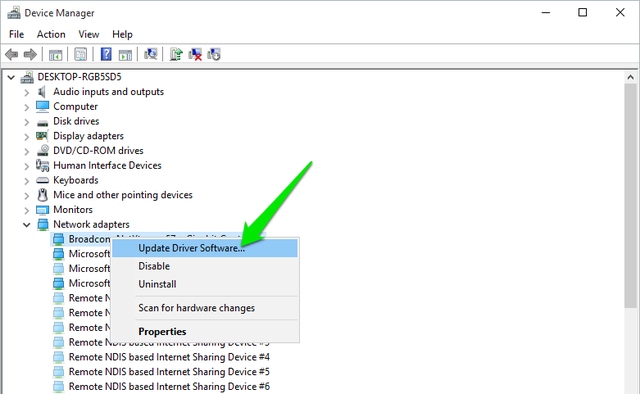Screen dimensions: 640x394
Task: Select the speaker icon for Audio inputs and outputs
Action: [x=42, y=91]
